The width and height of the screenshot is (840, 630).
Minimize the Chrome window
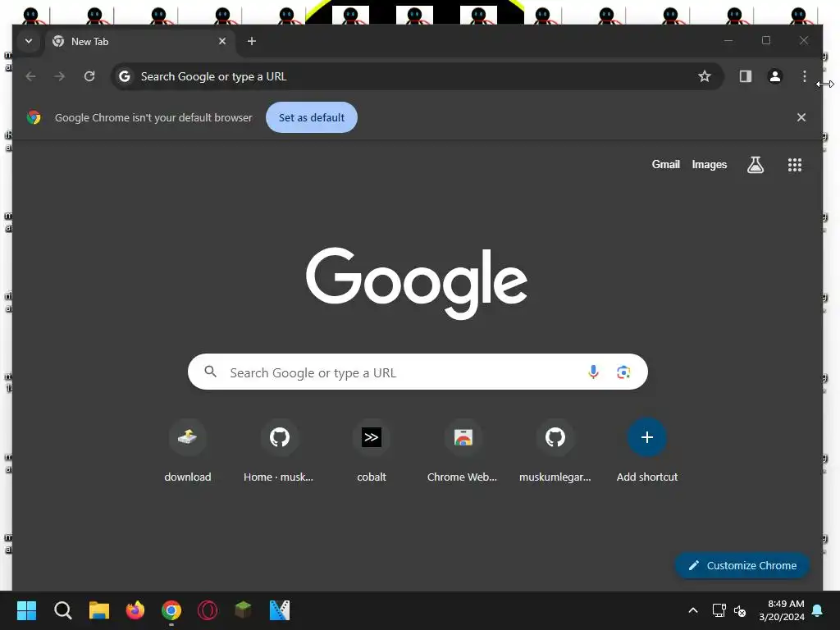[x=728, y=41]
